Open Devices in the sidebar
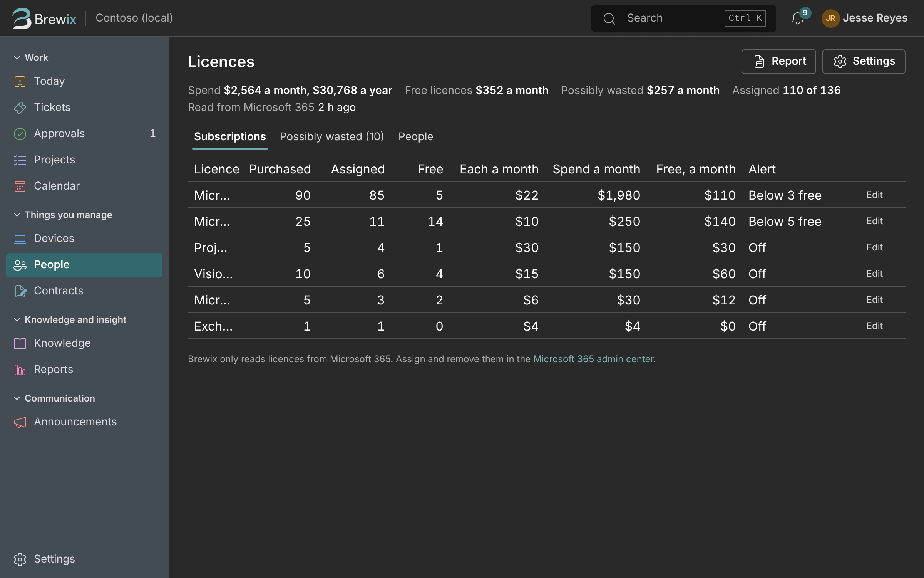Screen dimensions: 924x578 (84, 239)
